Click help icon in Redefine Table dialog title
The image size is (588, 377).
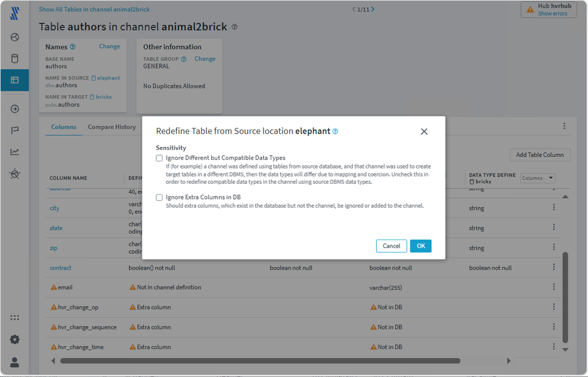pyautogui.click(x=335, y=131)
